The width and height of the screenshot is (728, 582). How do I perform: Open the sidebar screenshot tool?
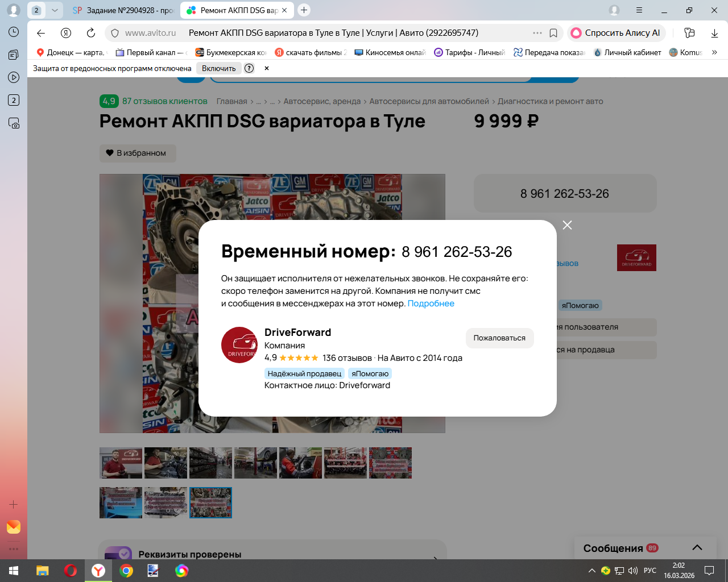14,123
